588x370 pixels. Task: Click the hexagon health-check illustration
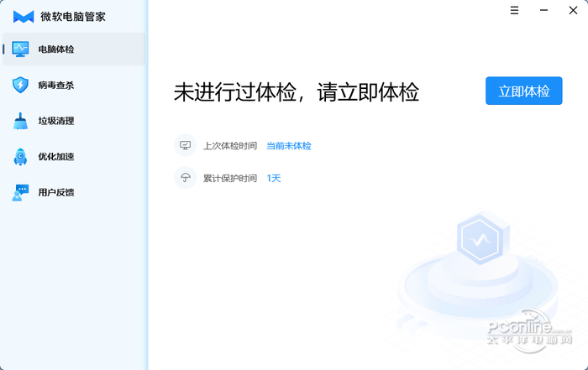coord(480,239)
